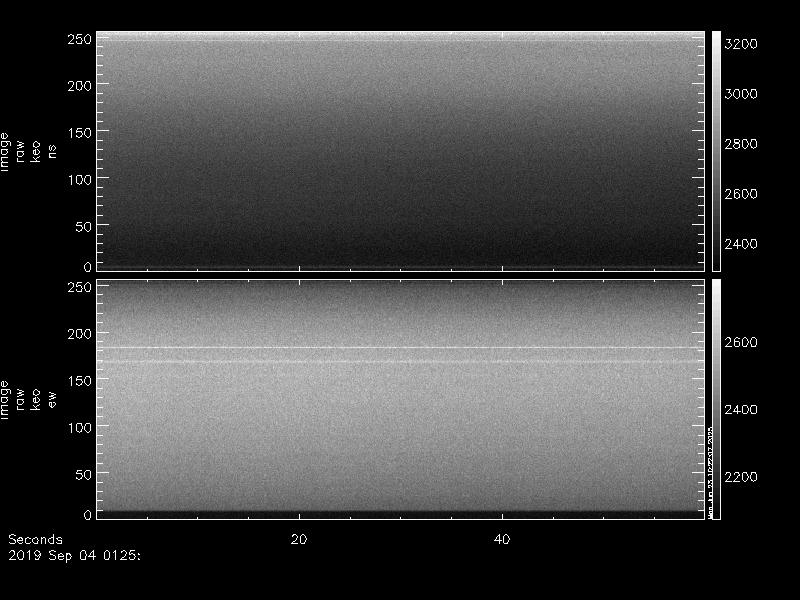Click the '200' tick label on ew keogram
Image resolution: width=800 pixels, height=600 pixels.
pos(80,334)
